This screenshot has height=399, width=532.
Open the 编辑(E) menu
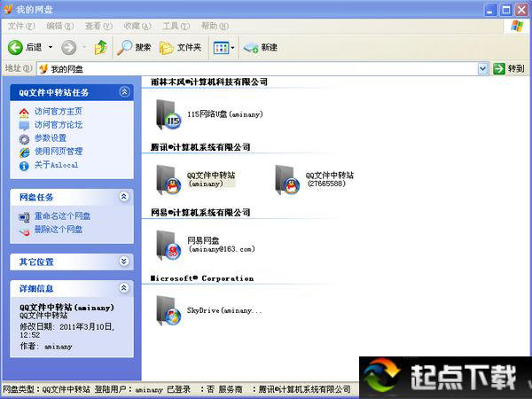59,26
